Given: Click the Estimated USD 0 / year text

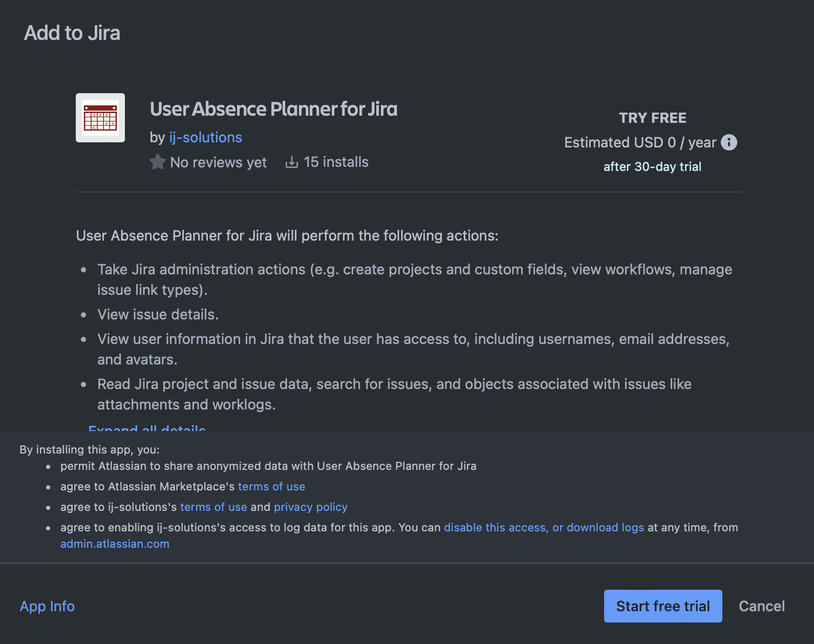Looking at the screenshot, I should (640, 142).
